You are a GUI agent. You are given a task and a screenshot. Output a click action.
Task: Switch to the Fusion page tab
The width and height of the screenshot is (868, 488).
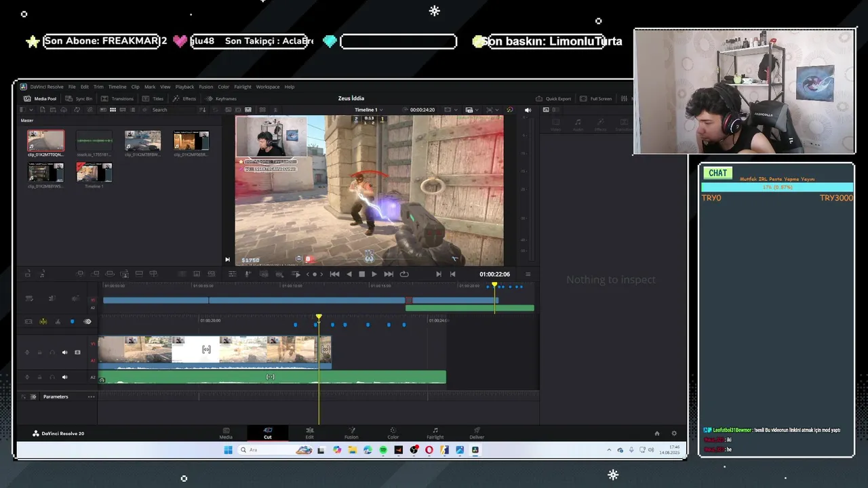pyautogui.click(x=351, y=433)
